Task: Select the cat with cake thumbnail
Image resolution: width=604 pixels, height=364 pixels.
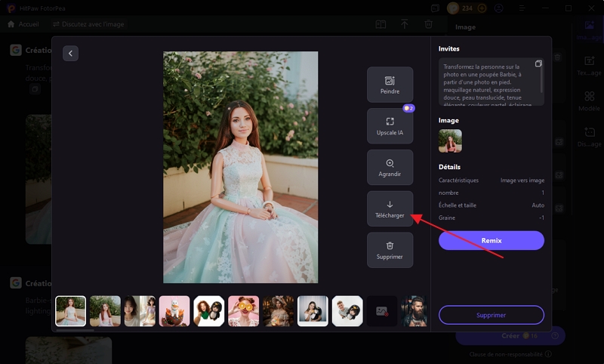Action: tap(174, 310)
